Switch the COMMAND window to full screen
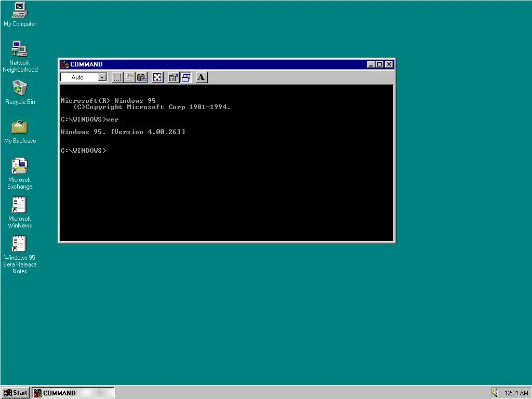This screenshot has height=399, width=532. click(x=157, y=78)
